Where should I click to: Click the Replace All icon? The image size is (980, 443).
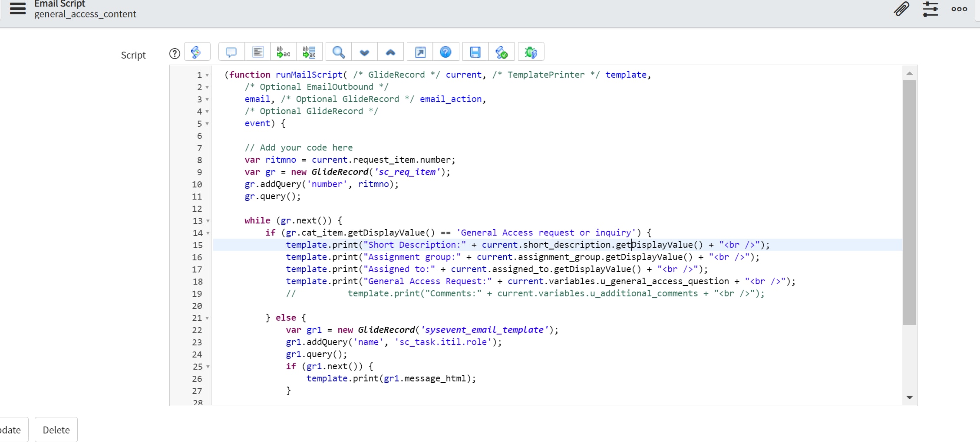[x=309, y=53]
